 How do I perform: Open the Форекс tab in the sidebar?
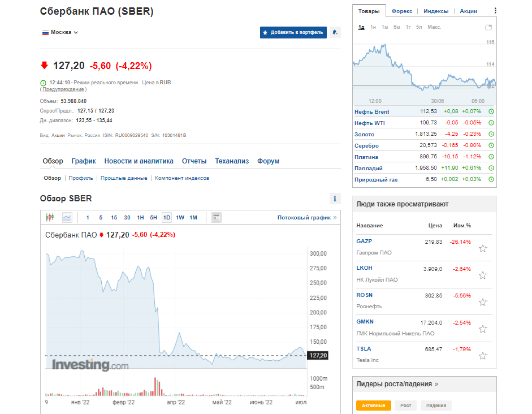click(x=403, y=11)
